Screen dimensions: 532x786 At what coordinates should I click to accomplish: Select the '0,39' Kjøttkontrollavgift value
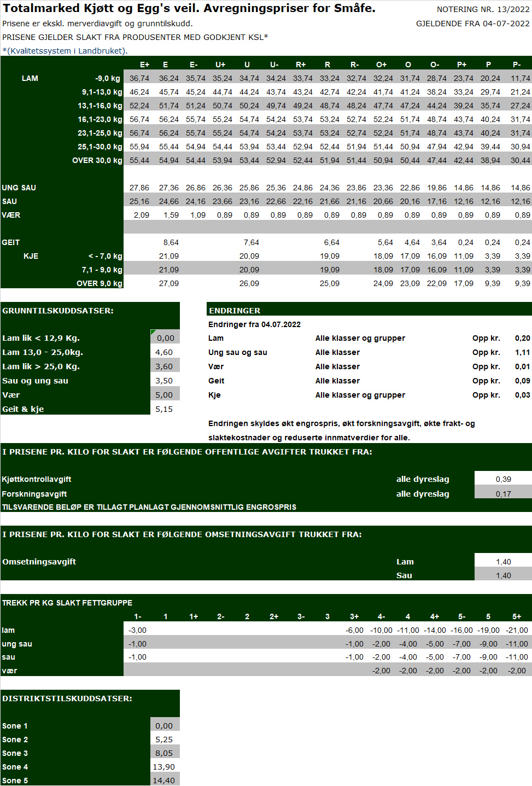click(504, 479)
